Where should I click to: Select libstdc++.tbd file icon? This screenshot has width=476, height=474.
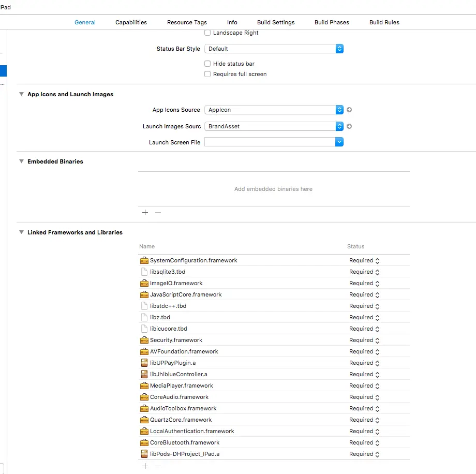pos(144,306)
